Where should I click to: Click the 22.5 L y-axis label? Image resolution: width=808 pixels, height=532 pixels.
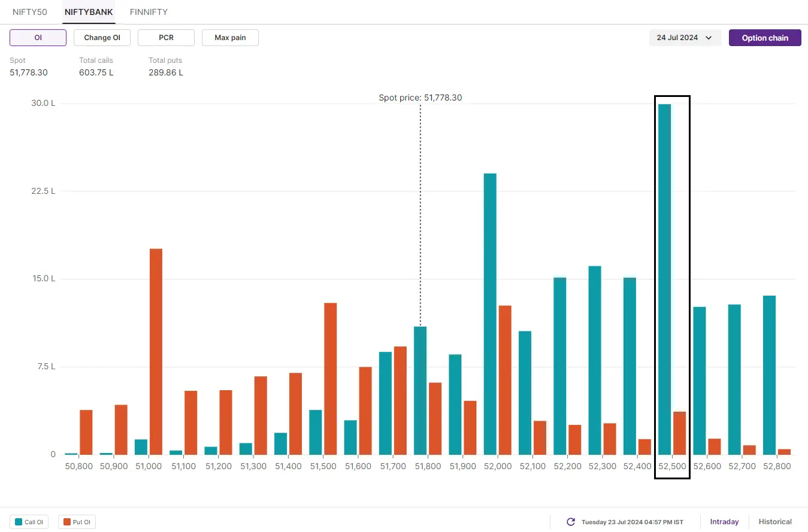click(44, 191)
